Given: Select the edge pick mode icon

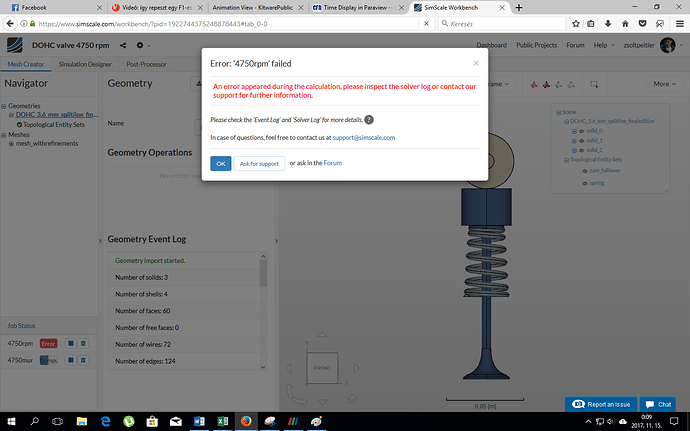Looking at the screenshot, I should (x=558, y=84).
